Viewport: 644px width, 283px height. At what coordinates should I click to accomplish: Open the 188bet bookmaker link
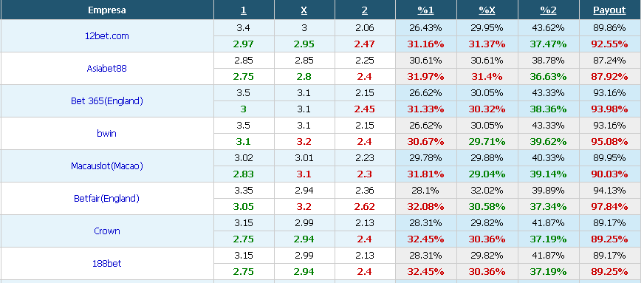(x=107, y=263)
